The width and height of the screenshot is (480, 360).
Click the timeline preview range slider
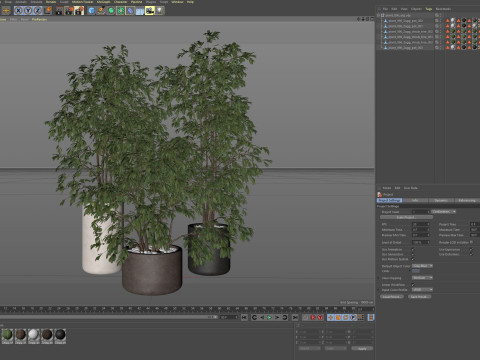109,317
